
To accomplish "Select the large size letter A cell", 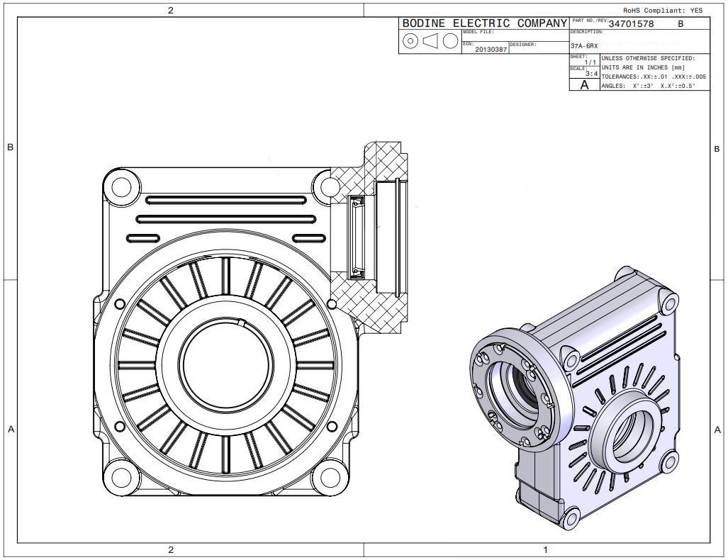I will coord(583,84).
